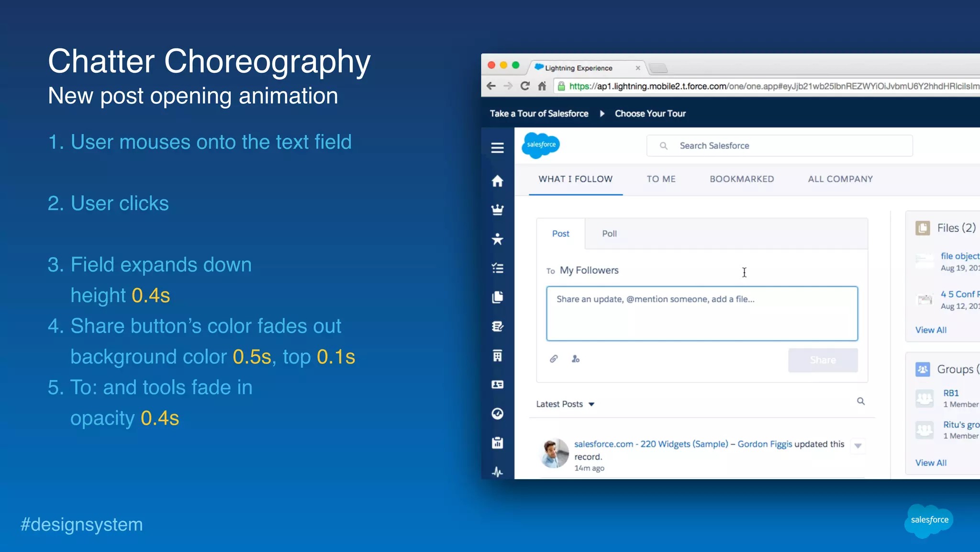This screenshot has width=980, height=552.
Task: Click the Share an update text box
Action: [702, 314]
